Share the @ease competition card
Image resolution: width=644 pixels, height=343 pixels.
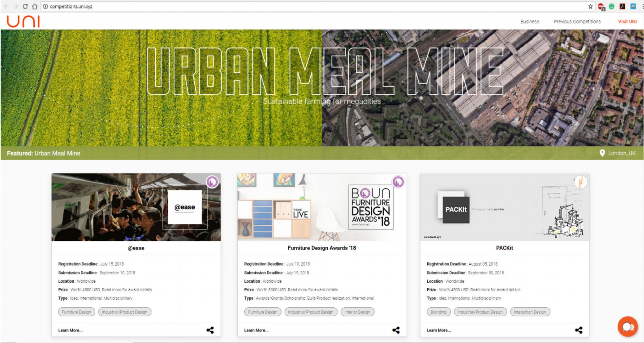coord(210,330)
